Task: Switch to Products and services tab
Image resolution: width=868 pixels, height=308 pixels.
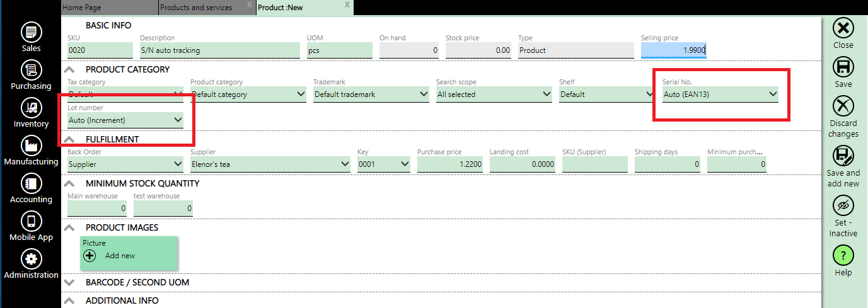Action: point(196,8)
